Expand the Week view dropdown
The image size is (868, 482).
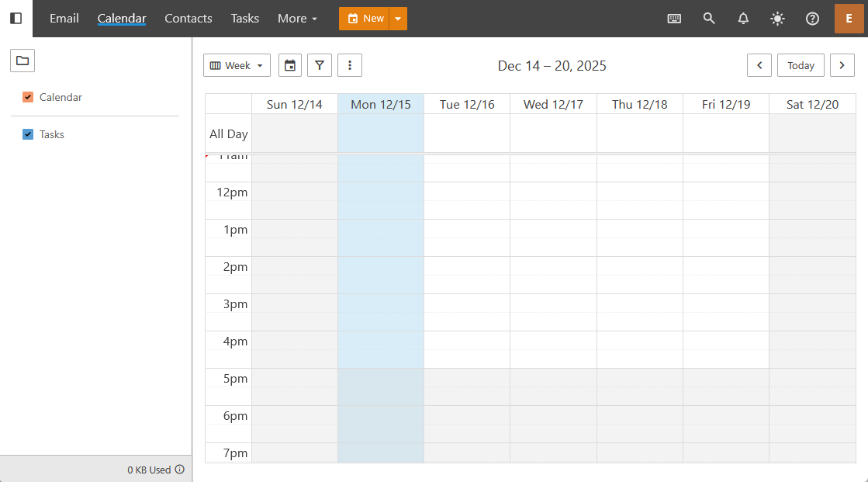pos(237,65)
